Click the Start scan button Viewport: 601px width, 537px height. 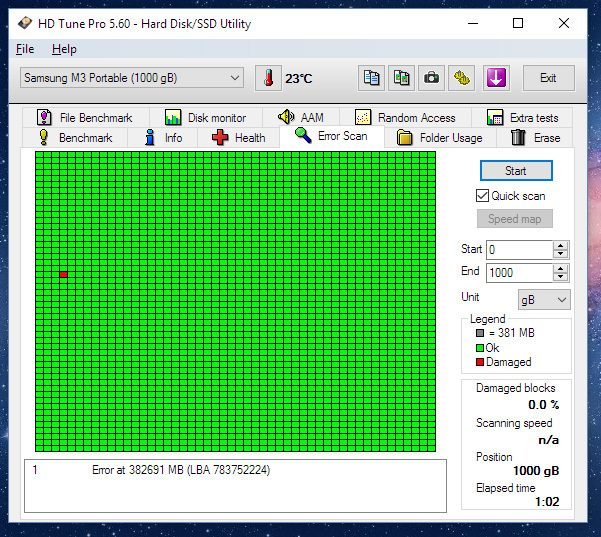click(516, 171)
